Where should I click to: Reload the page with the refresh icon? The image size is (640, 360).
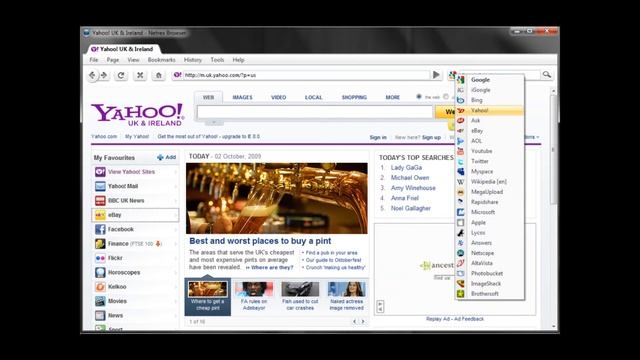(121, 75)
